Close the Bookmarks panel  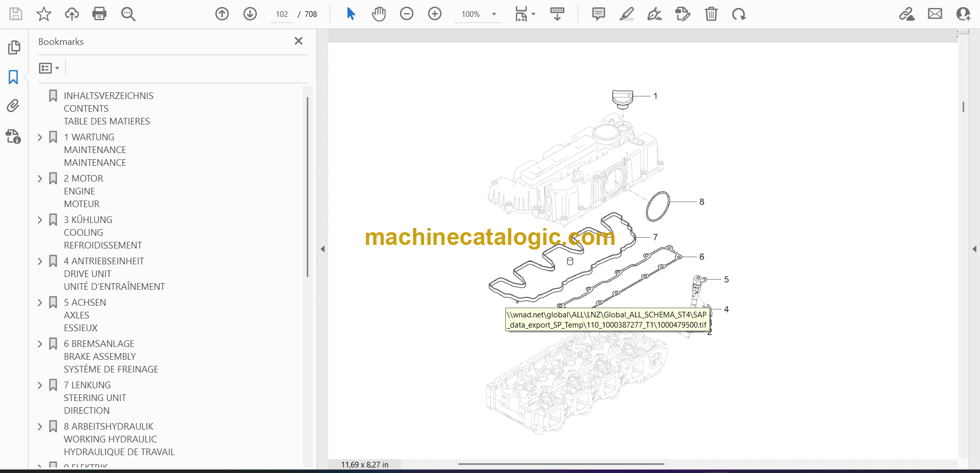tap(299, 41)
